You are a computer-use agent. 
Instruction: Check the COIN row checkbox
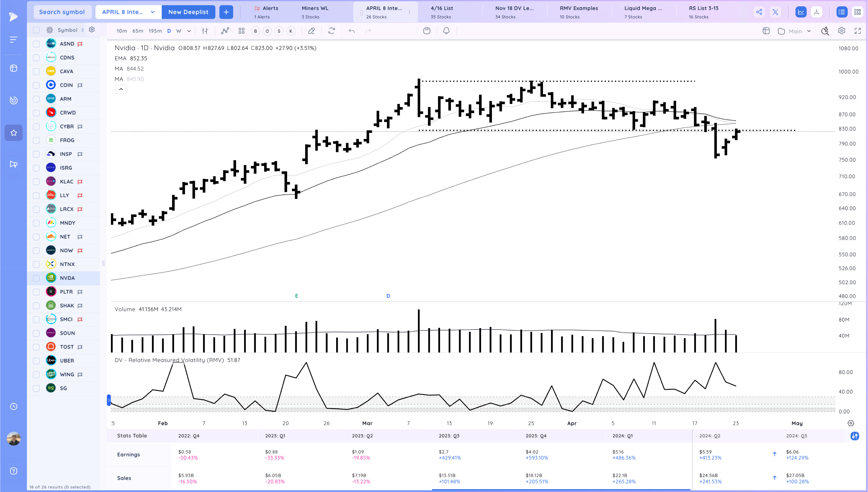point(36,85)
